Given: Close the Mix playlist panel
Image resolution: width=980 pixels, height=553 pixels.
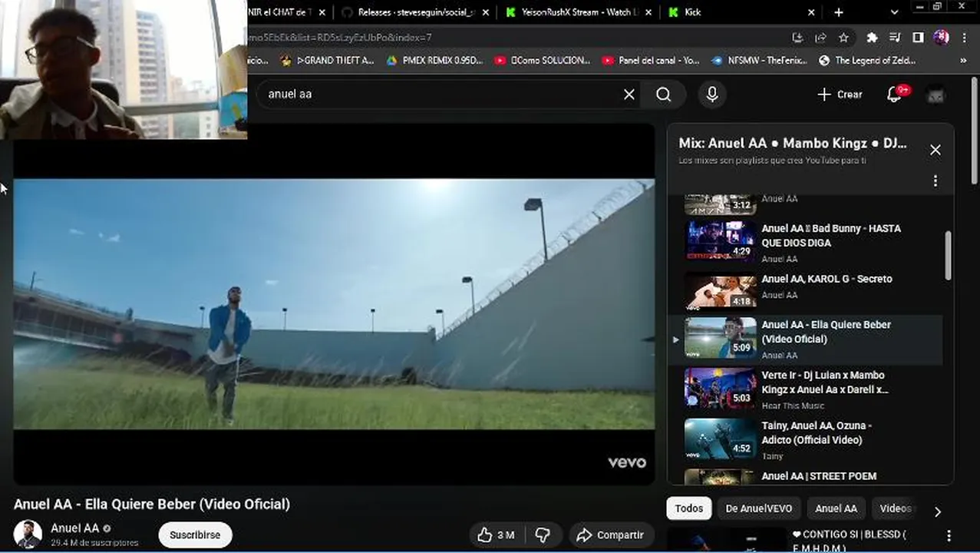Looking at the screenshot, I should coord(935,150).
